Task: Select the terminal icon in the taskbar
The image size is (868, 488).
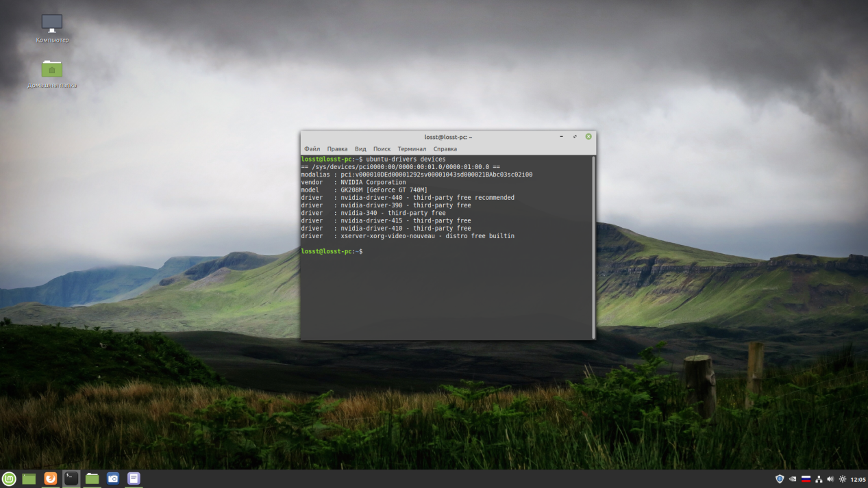Action: point(71,479)
